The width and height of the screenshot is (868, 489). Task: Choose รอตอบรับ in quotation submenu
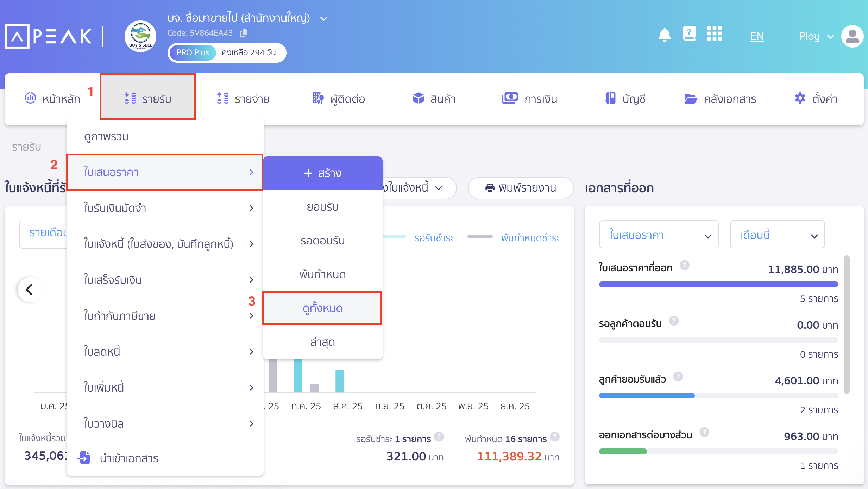[x=322, y=241]
